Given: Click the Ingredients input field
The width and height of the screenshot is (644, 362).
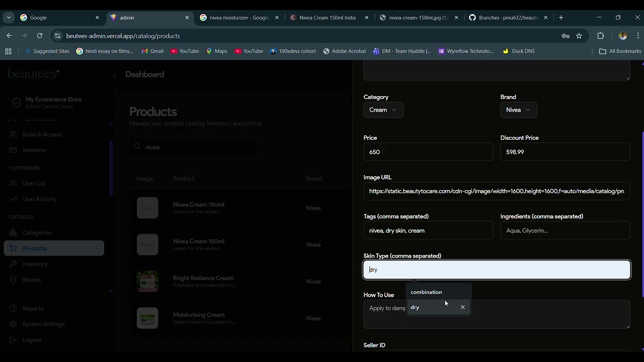Looking at the screenshot, I should [x=565, y=230].
